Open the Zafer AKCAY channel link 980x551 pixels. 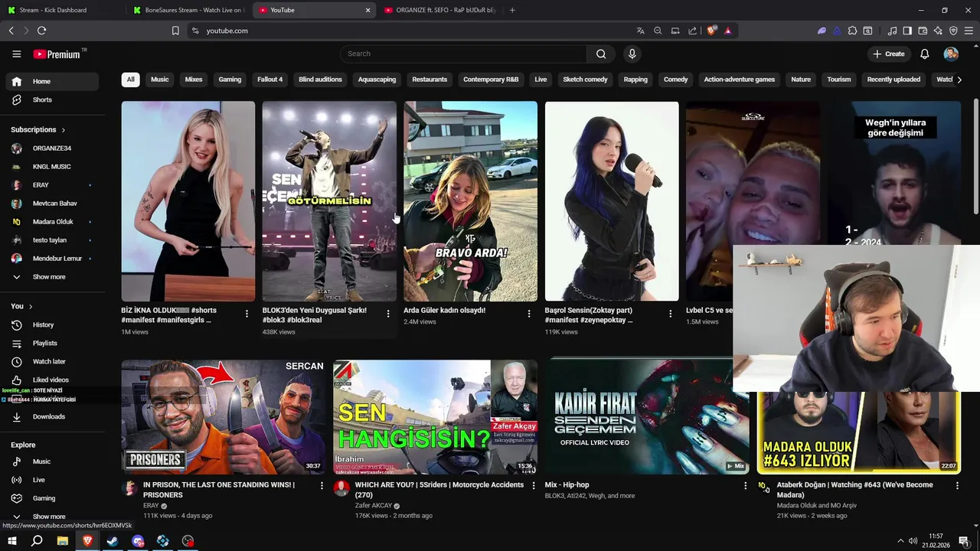coord(374,506)
